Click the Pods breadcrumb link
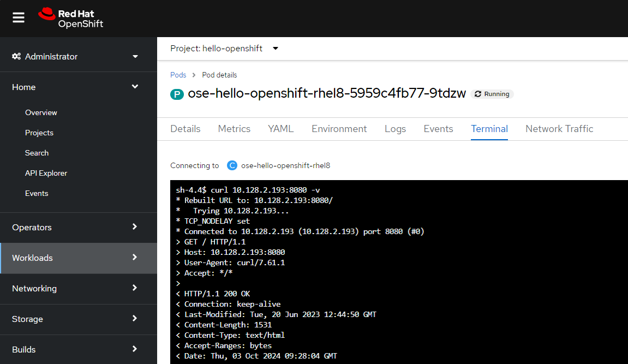The height and width of the screenshot is (364, 628). (178, 75)
